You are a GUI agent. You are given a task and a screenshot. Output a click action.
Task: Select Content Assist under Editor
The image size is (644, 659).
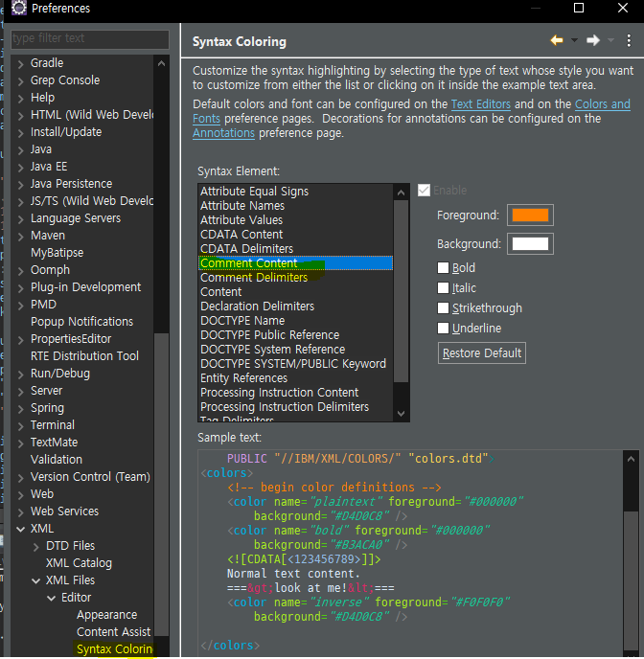tap(113, 631)
